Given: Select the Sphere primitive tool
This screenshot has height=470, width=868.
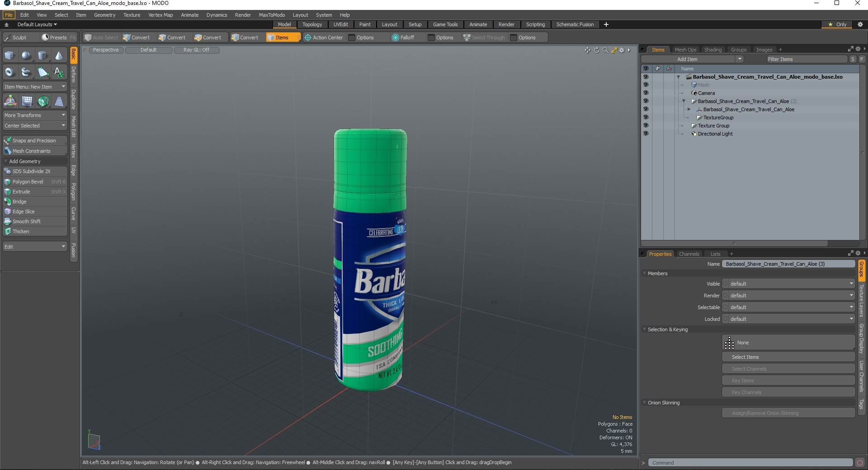Looking at the screenshot, I should point(26,56).
